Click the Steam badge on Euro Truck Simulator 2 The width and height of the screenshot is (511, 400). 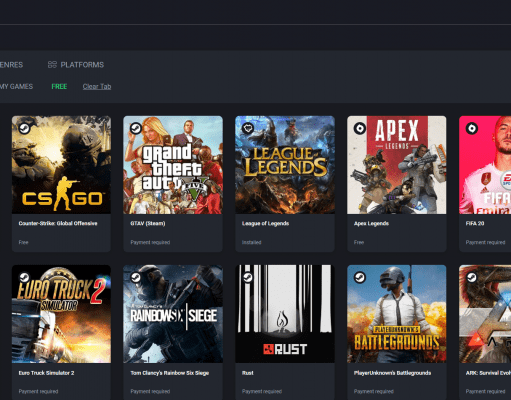click(x=24, y=277)
